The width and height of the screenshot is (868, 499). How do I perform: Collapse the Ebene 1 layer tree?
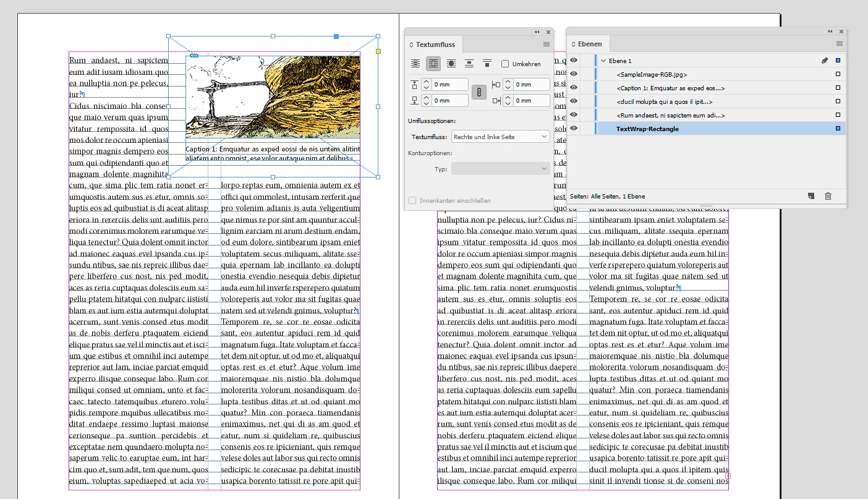pyautogui.click(x=603, y=61)
